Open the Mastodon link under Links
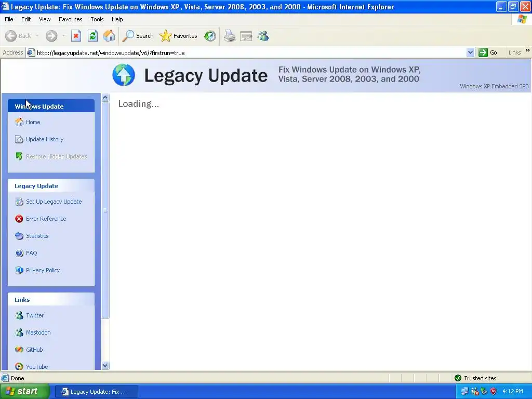532x399 pixels. click(x=38, y=332)
